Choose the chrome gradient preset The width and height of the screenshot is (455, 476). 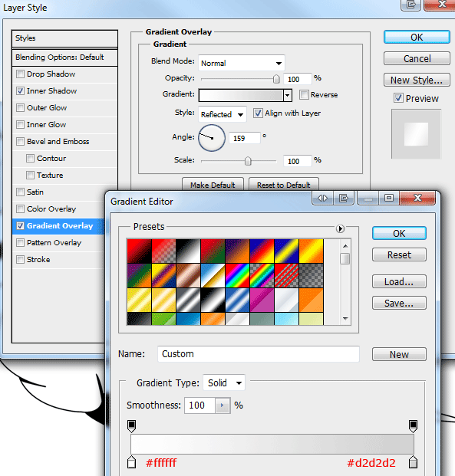[213, 276]
